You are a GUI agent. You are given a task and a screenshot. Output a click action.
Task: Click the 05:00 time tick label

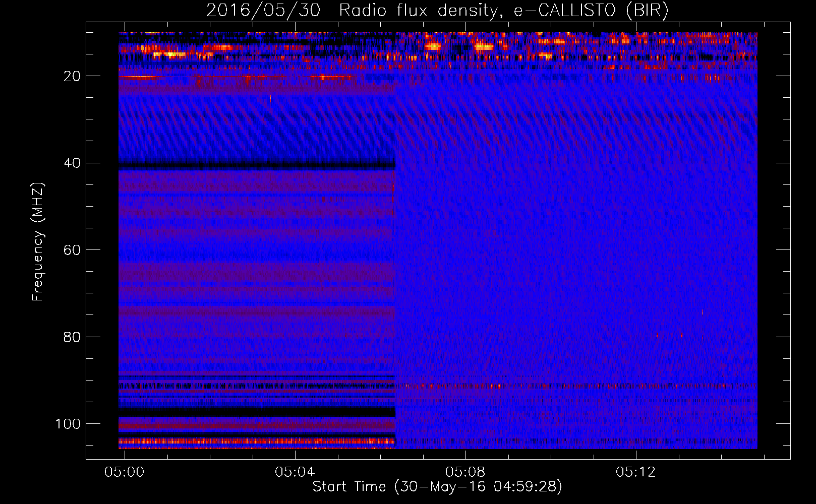[x=124, y=472]
